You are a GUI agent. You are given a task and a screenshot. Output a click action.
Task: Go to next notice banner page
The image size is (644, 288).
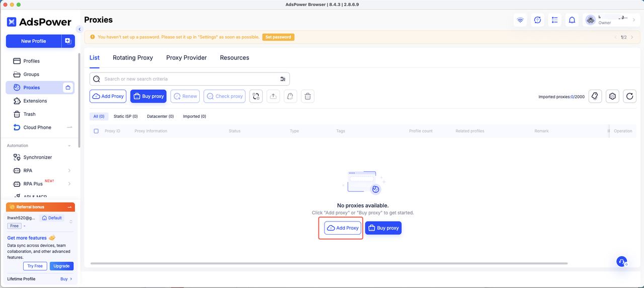coord(632,37)
